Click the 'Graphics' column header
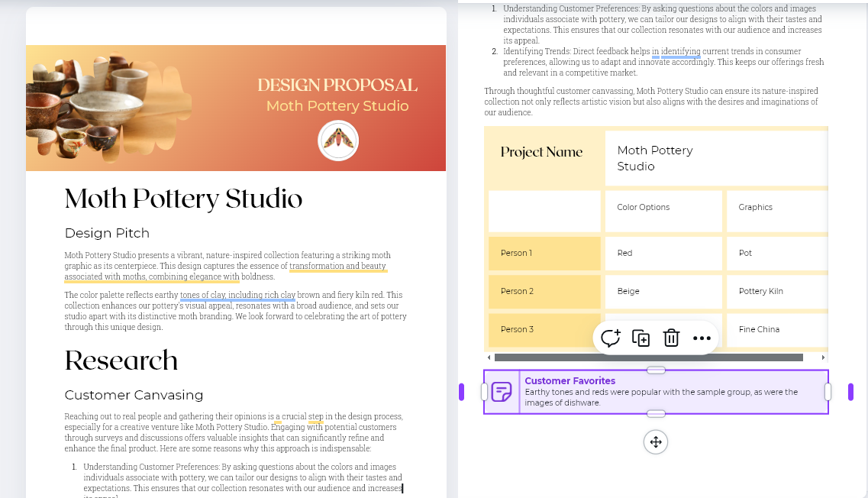The image size is (868, 498). click(777, 212)
